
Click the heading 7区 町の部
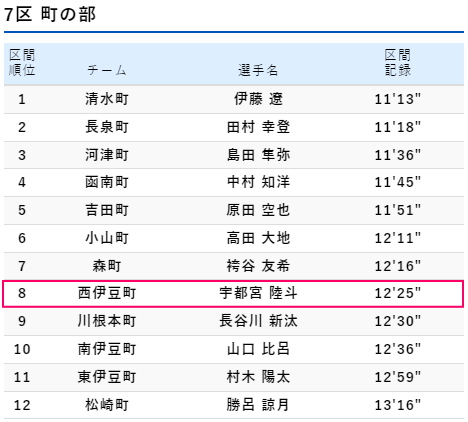tap(50, 15)
